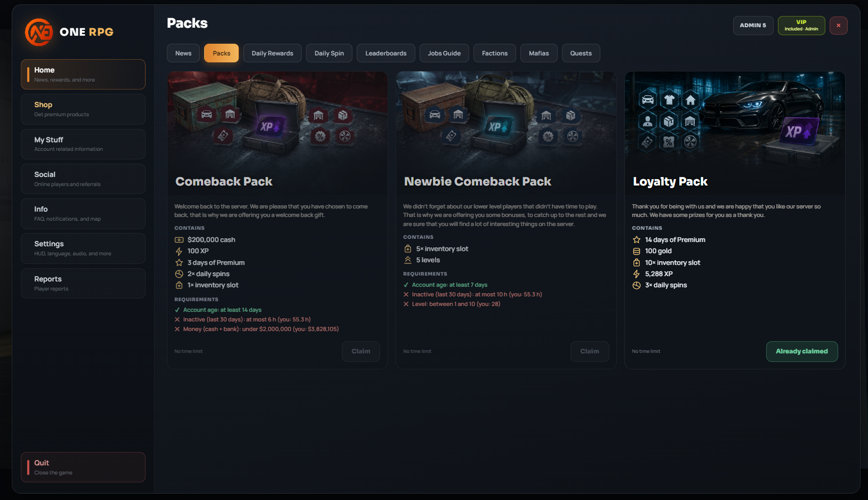Click the levels icon beside 5 levels
This screenshot has height=500, width=868.
click(408, 260)
